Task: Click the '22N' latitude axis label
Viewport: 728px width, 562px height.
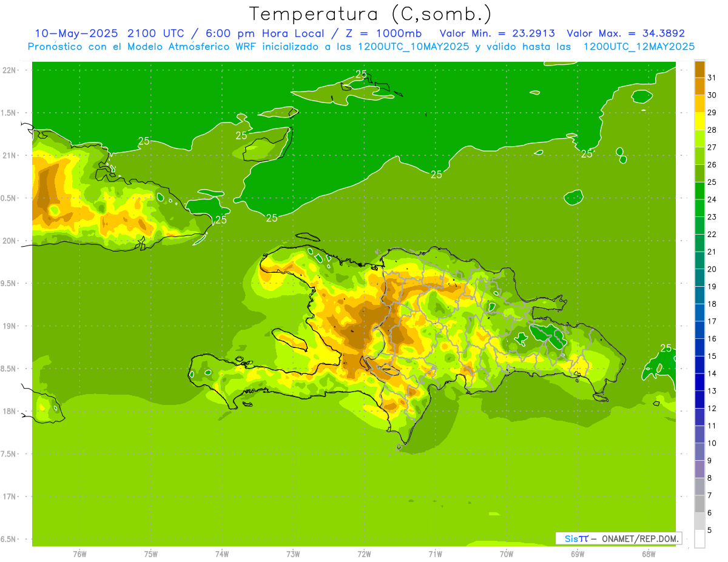Action: click(10, 70)
